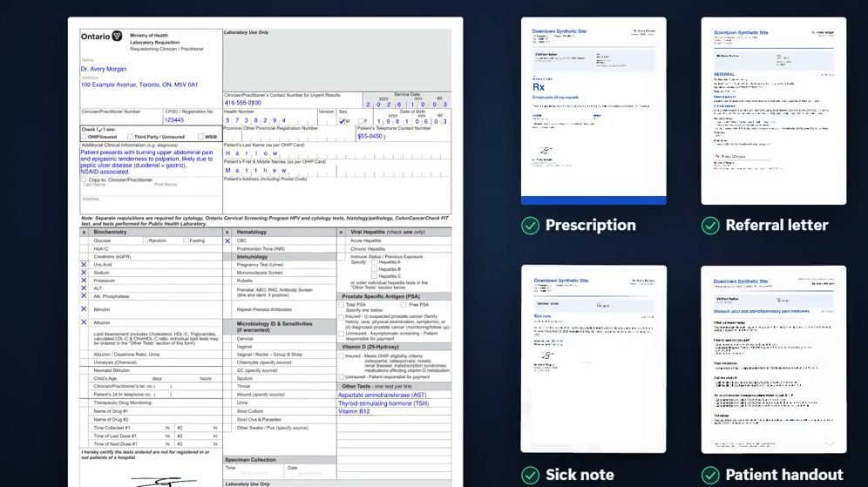This screenshot has width=868, height=487.
Task: Click the Prothrombin Time (INR) row
Action: pyautogui.click(x=280, y=248)
